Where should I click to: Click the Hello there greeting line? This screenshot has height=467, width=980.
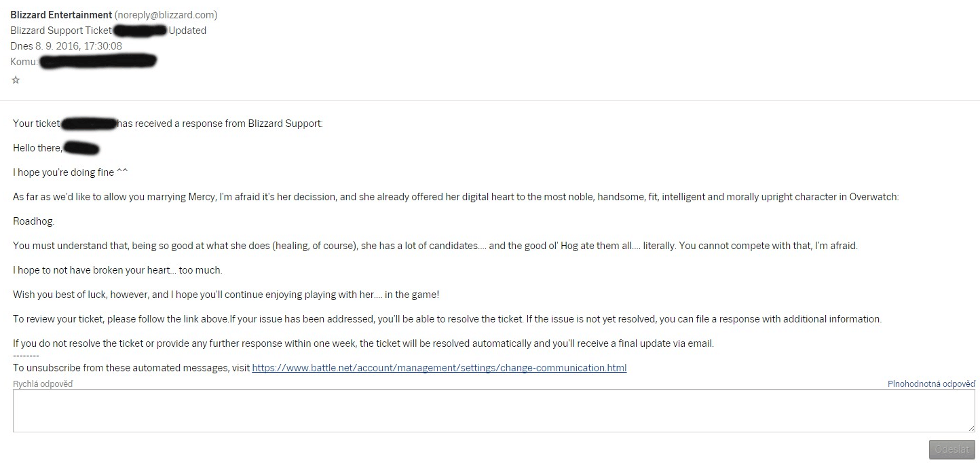tap(37, 148)
